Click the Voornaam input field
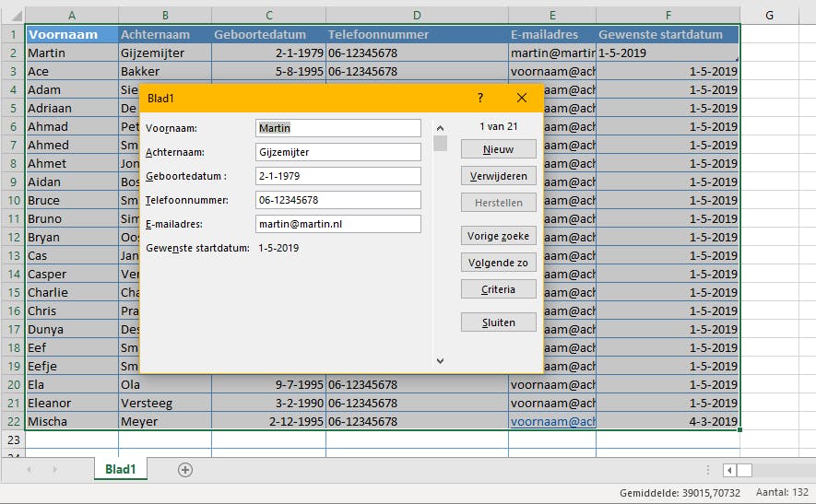The height and width of the screenshot is (504, 816). [x=338, y=128]
